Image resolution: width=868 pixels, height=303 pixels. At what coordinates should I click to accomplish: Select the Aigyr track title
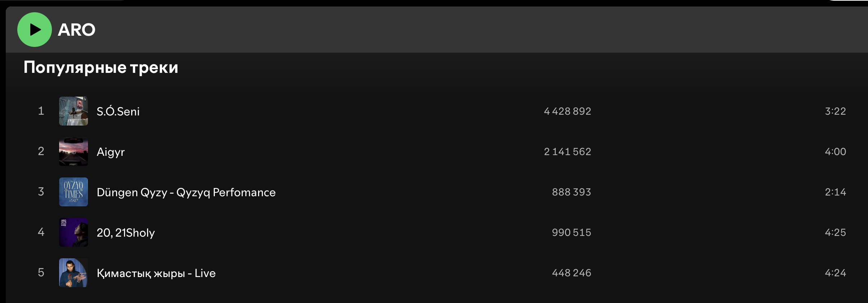click(x=111, y=152)
